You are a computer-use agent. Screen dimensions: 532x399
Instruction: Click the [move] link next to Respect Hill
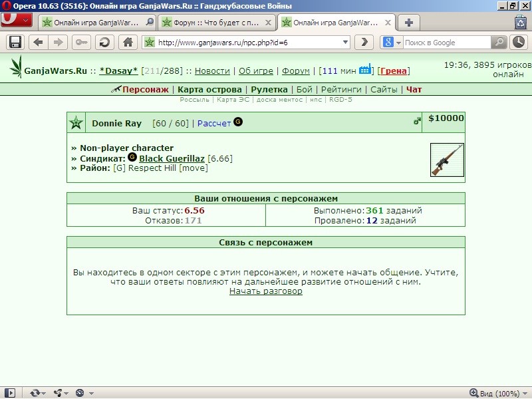click(x=194, y=168)
